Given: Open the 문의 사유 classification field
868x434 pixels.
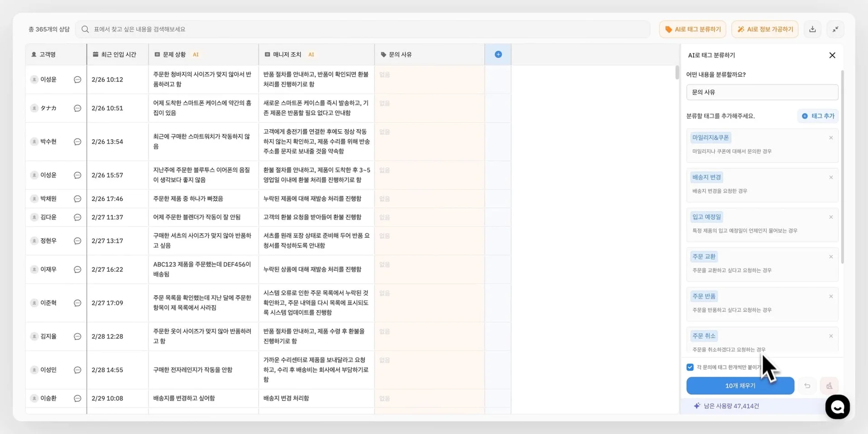Looking at the screenshot, I should 762,92.
